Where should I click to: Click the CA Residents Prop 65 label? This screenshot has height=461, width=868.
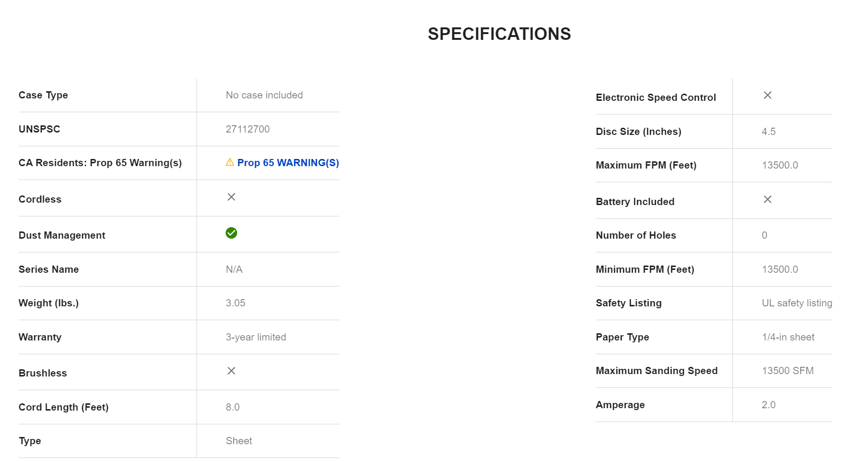100,163
